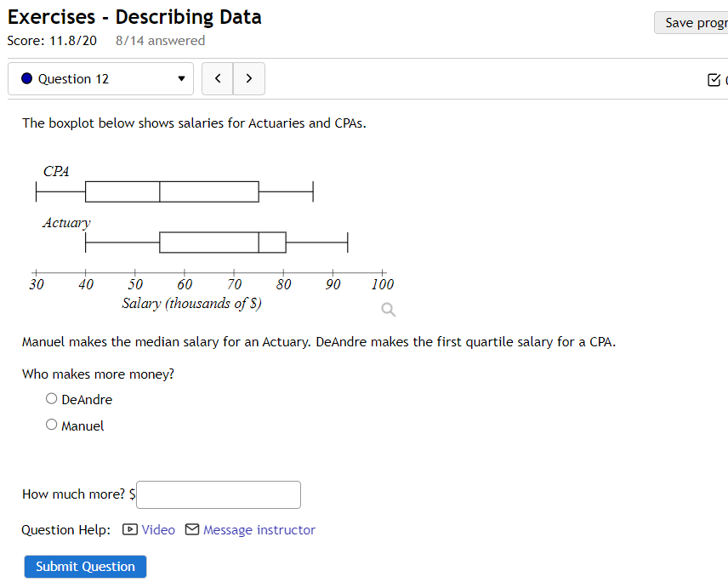728x588 pixels.
Task: Go to the previous question arrow
Action: pyautogui.click(x=218, y=78)
